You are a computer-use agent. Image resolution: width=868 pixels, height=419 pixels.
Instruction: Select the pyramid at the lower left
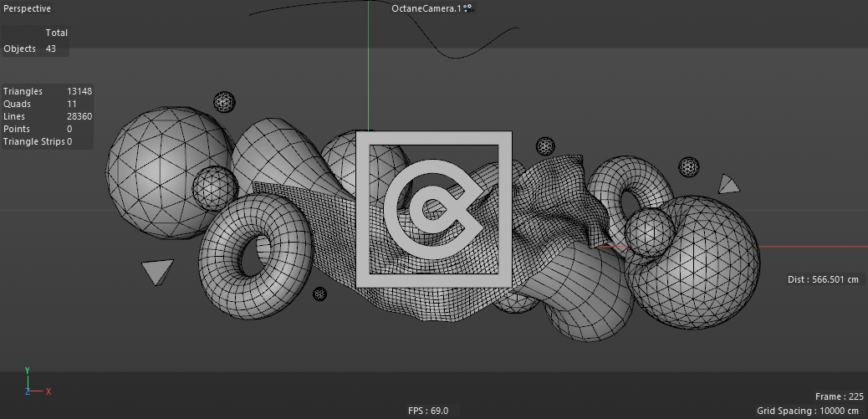[158, 270]
